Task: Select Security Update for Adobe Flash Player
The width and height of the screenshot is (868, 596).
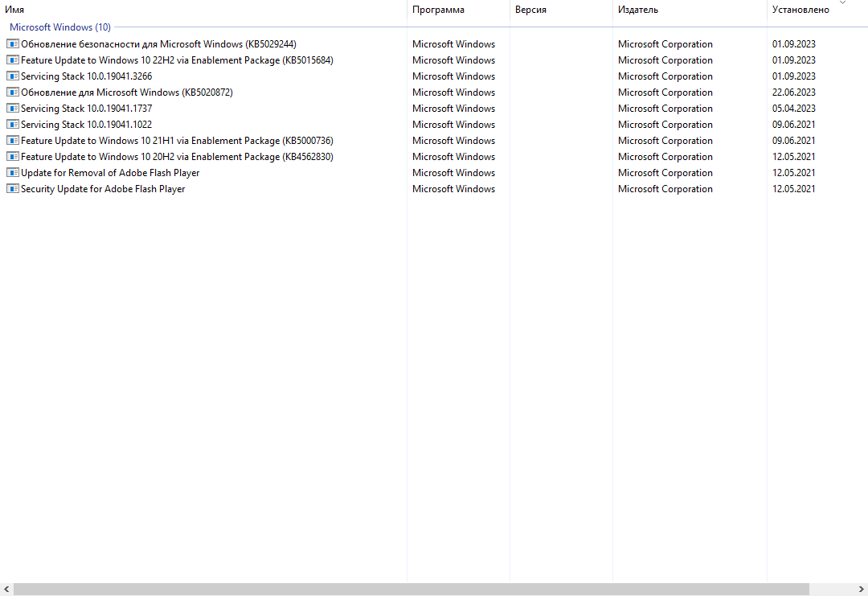Action: pyautogui.click(x=103, y=188)
